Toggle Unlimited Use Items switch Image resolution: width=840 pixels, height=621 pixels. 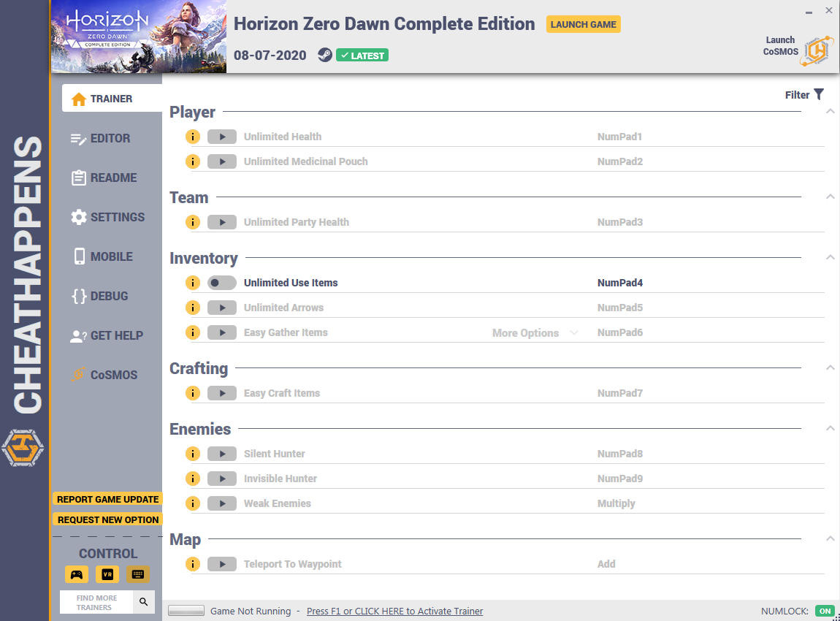[x=222, y=282]
